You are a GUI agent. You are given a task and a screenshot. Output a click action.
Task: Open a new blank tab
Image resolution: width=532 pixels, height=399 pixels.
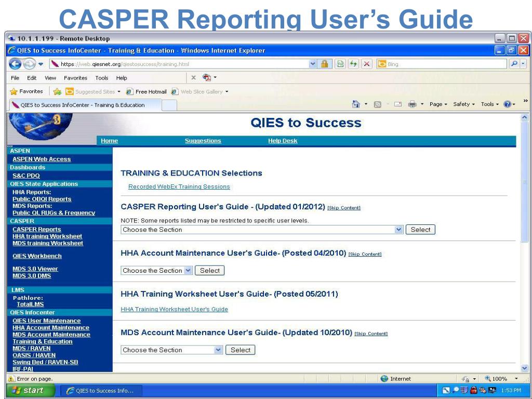169,105
